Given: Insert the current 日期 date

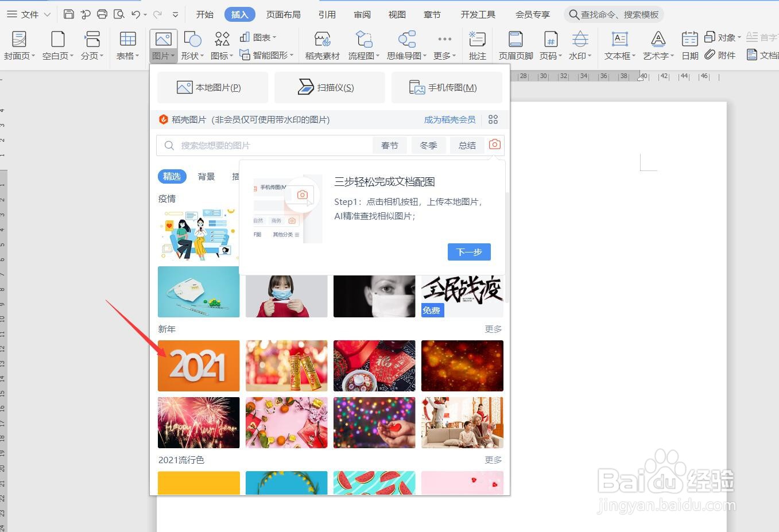Looking at the screenshot, I should 689,45.
